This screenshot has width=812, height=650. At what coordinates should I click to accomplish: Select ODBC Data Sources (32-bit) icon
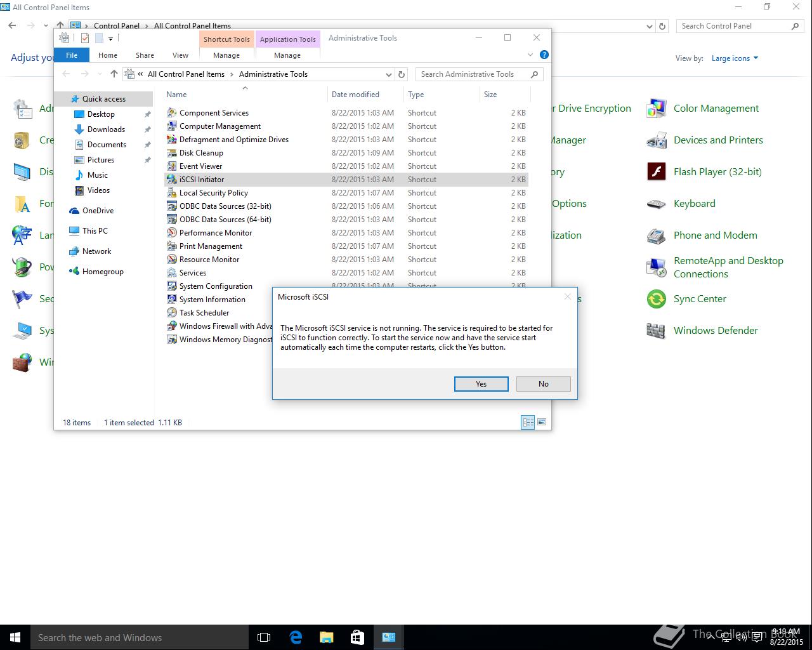coord(171,206)
